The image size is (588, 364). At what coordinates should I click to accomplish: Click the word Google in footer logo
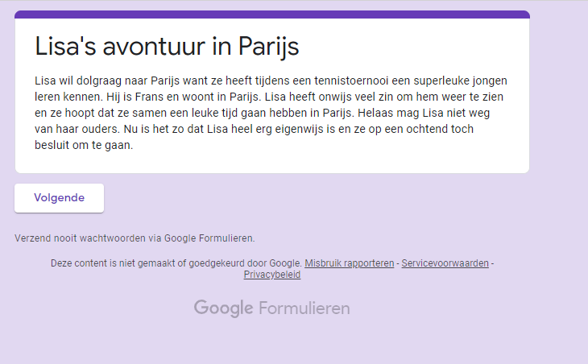tap(223, 308)
